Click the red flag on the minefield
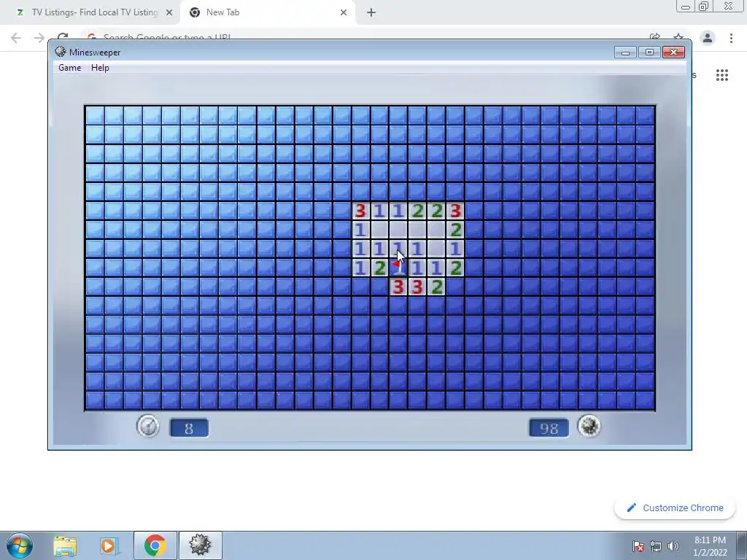The image size is (747, 560). [398, 268]
